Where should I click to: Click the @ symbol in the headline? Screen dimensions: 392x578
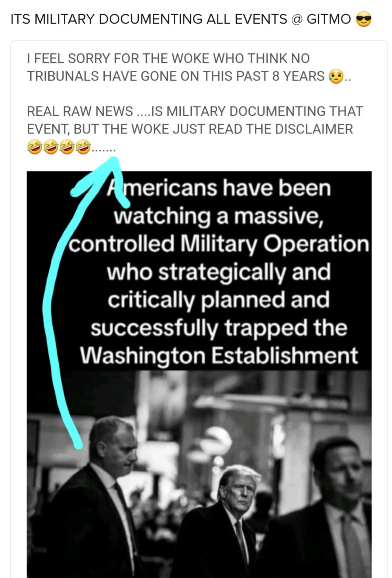[296, 19]
